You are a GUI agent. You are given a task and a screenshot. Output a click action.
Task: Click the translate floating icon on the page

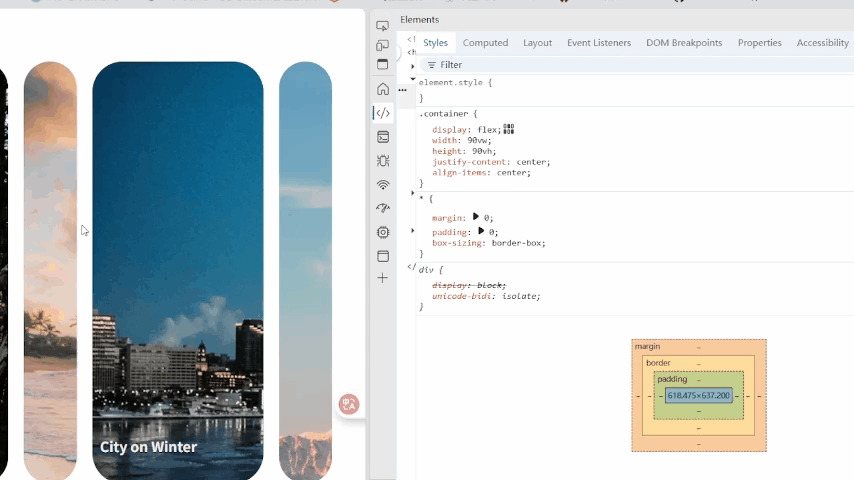(x=349, y=404)
